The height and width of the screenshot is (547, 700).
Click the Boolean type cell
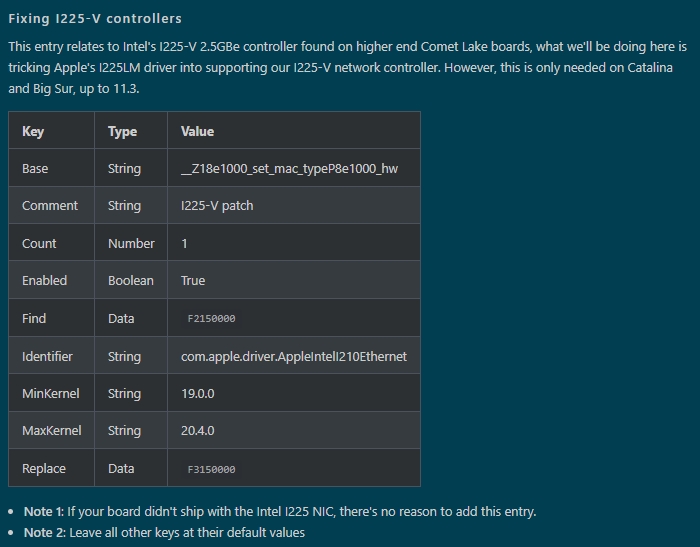click(x=131, y=281)
